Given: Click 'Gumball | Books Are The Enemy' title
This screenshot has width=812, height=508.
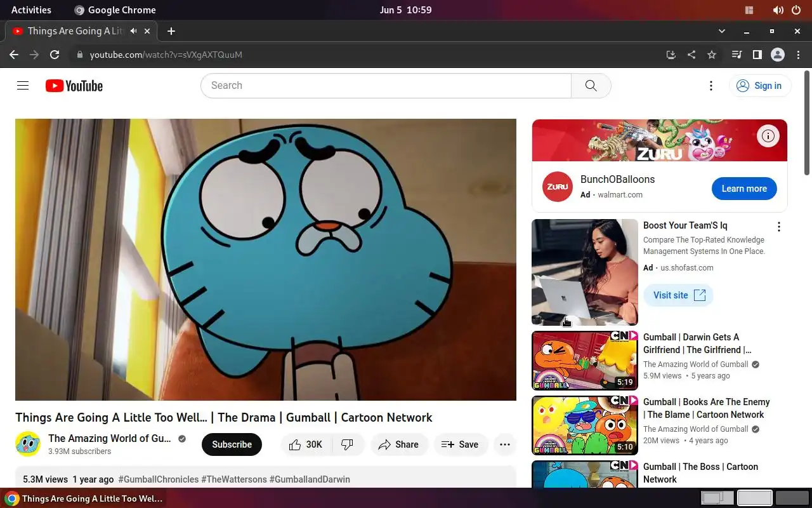Looking at the screenshot, I should click(707, 408).
